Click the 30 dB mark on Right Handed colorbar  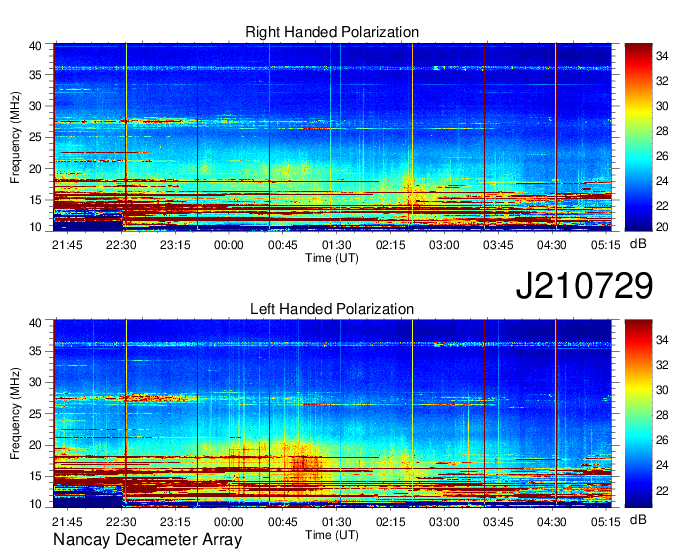[x=662, y=106]
